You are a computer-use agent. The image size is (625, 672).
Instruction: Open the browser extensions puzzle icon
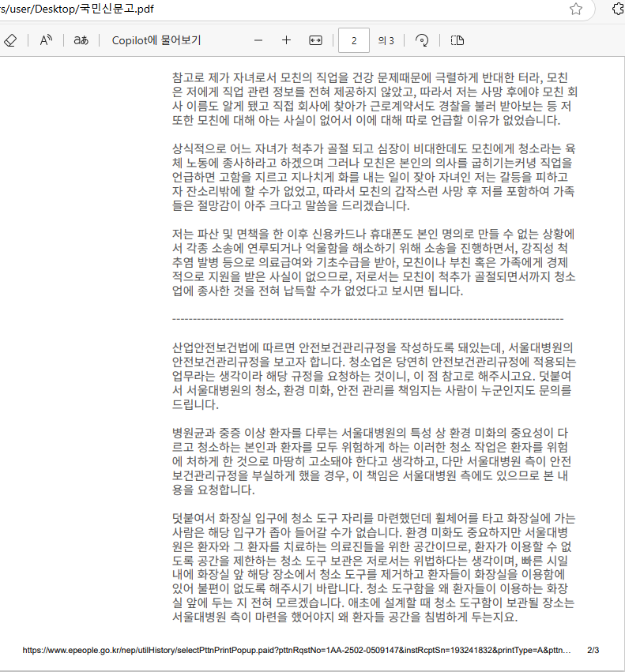click(x=618, y=9)
